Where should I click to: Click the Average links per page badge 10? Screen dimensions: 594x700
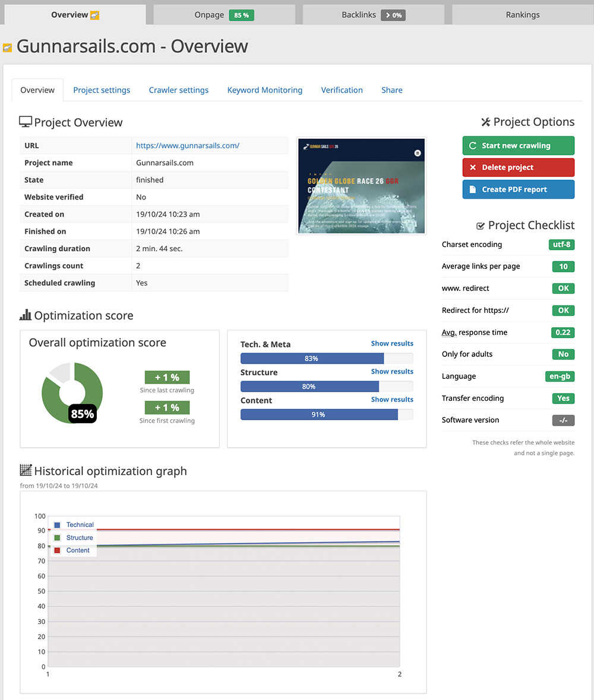click(x=563, y=267)
